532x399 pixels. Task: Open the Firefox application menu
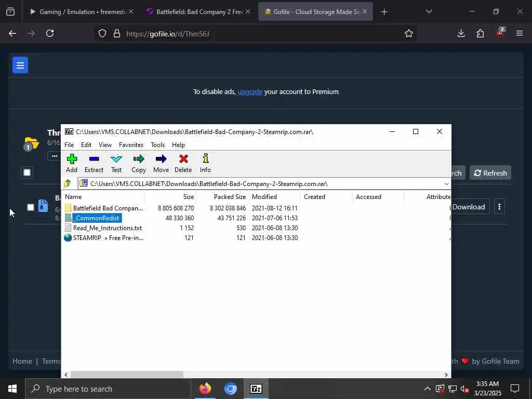point(519,33)
